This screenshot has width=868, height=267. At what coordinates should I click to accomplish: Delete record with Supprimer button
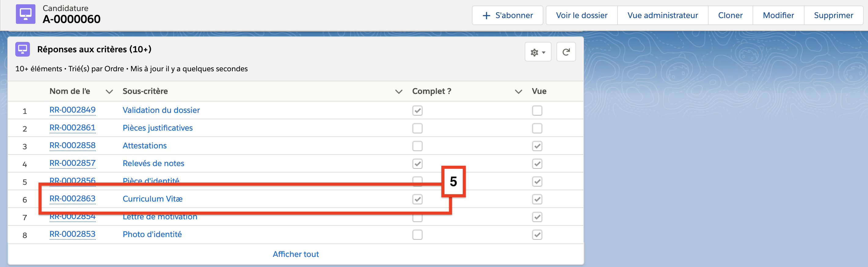833,16
